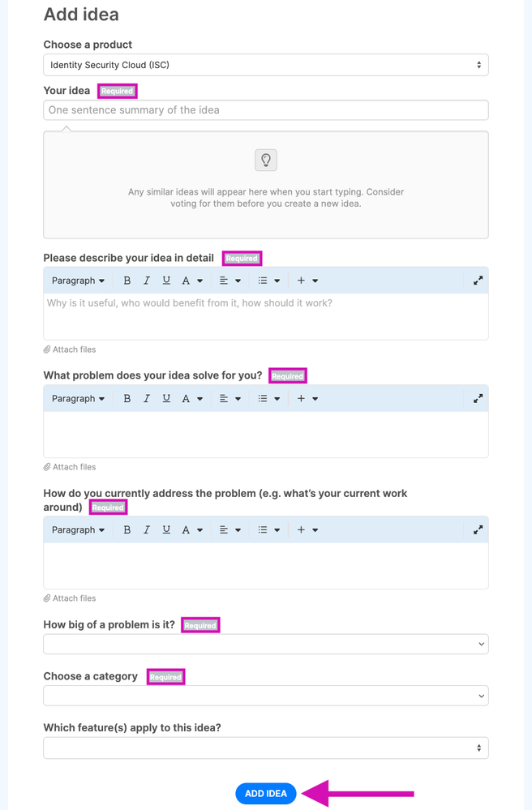Viewport: 532px width, 810px height.
Task: Open the Choose a product dropdown
Action: pyautogui.click(x=265, y=65)
